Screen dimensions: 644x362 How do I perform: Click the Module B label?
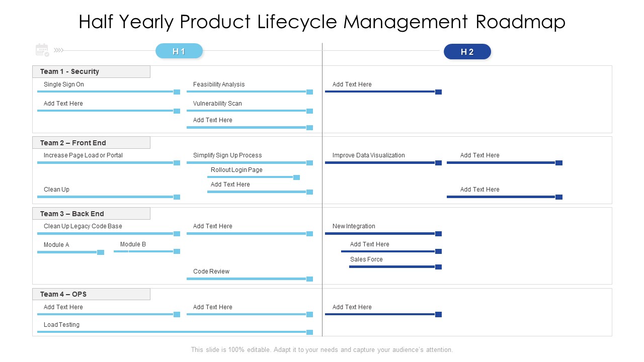pos(133,244)
